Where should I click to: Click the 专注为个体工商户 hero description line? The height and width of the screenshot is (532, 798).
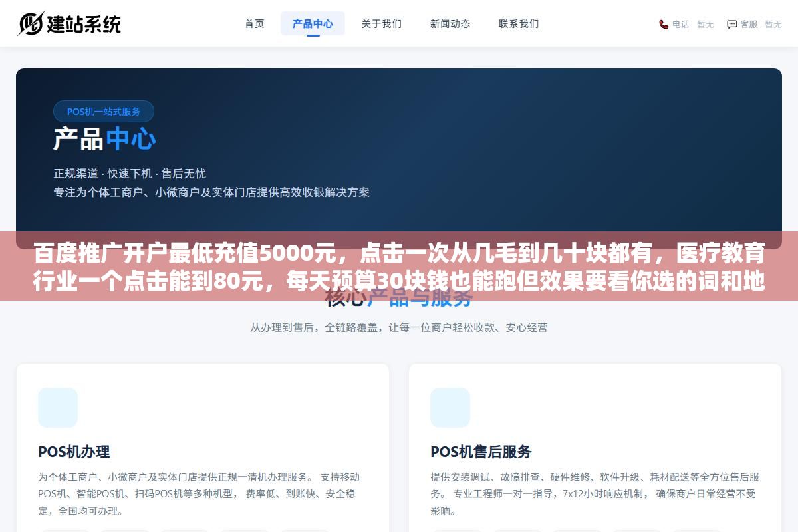pos(211,192)
